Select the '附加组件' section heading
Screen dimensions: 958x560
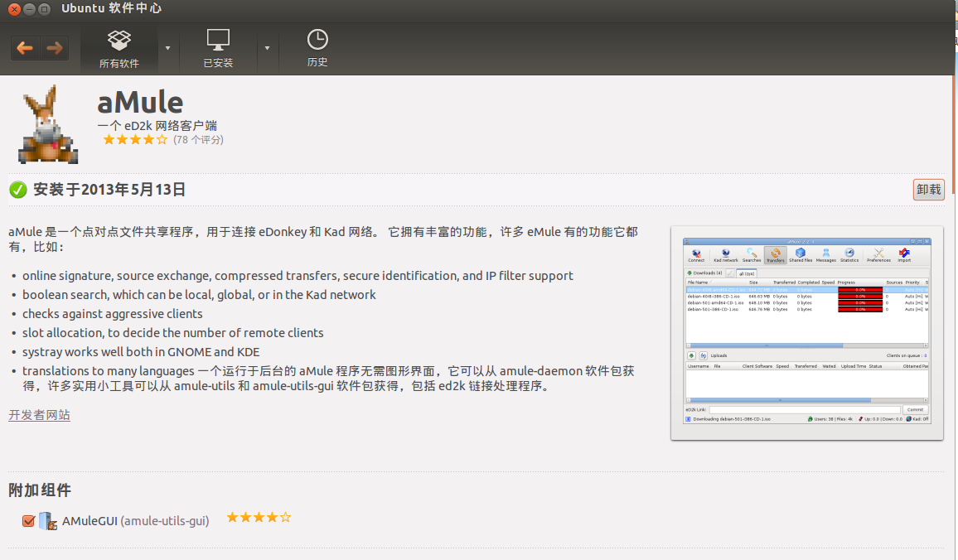coord(40,490)
